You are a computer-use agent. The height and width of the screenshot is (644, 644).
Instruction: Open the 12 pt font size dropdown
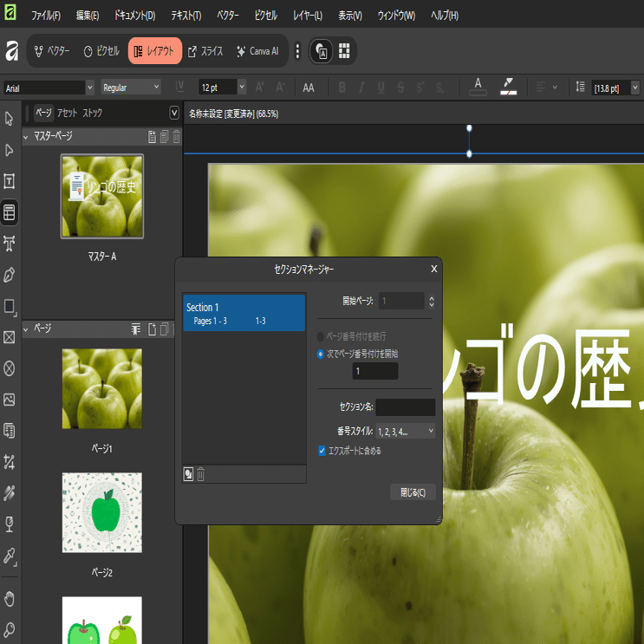tap(242, 87)
